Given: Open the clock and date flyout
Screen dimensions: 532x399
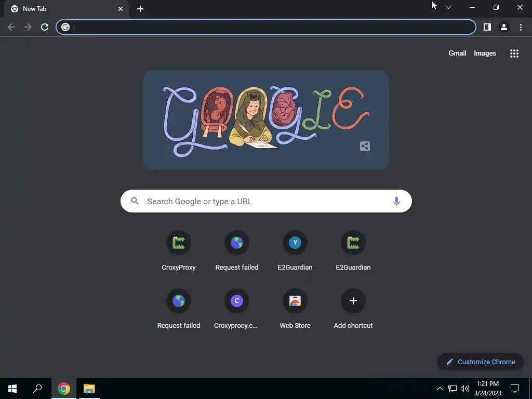Looking at the screenshot, I should tap(487, 389).
